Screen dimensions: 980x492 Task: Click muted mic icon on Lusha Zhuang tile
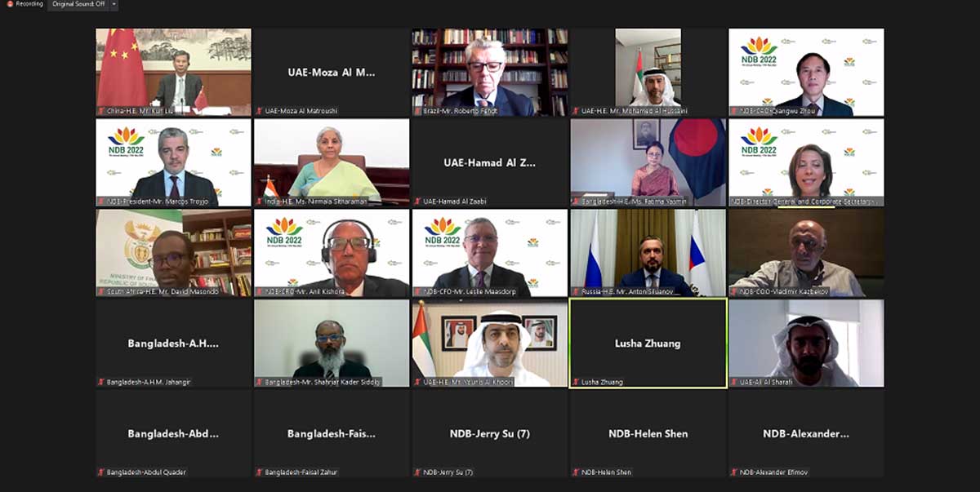(577, 382)
